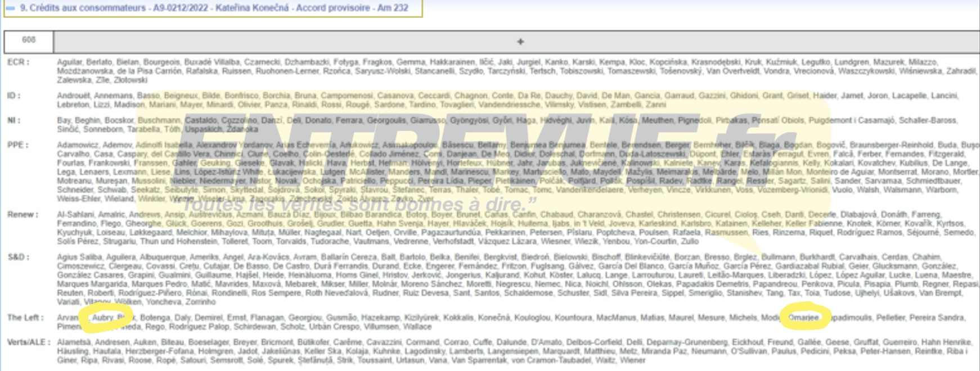The image size is (980, 371).
Task: Select the ECR group label
Action: pos(18,62)
